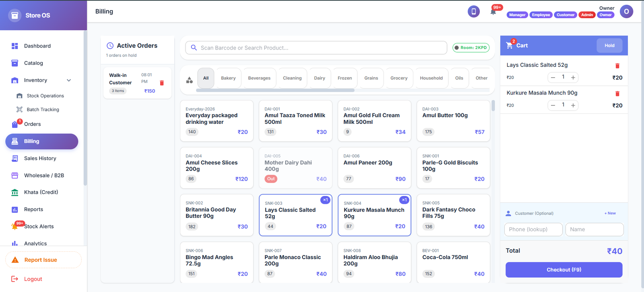Switch to the Owner role badge
Image resolution: width=644 pixels, height=292 pixels.
[606, 15]
